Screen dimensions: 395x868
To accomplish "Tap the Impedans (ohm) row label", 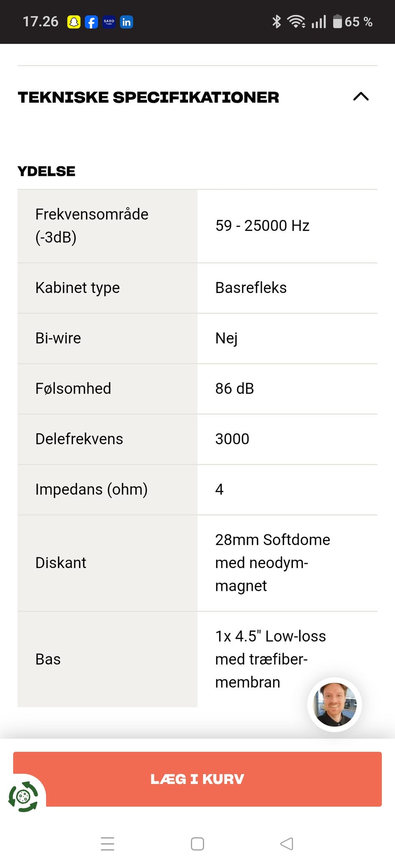I will click(x=91, y=489).
